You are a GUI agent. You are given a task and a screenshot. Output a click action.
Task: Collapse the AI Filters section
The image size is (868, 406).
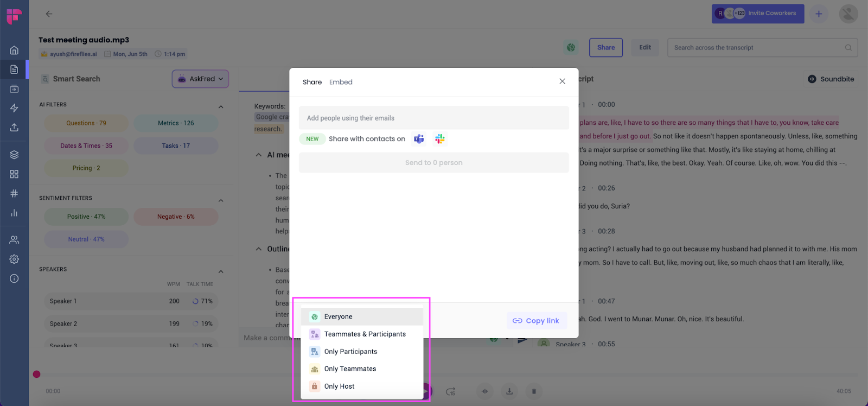(221, 107)
